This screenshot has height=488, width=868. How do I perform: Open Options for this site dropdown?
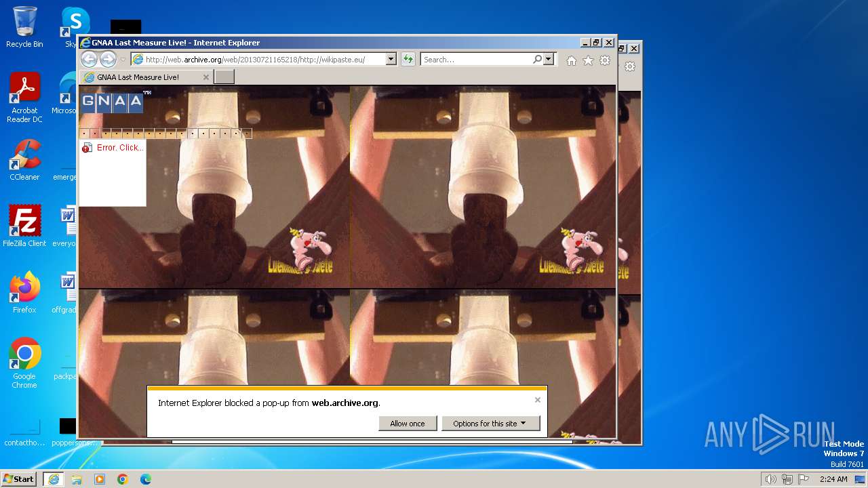coord(490,424)
